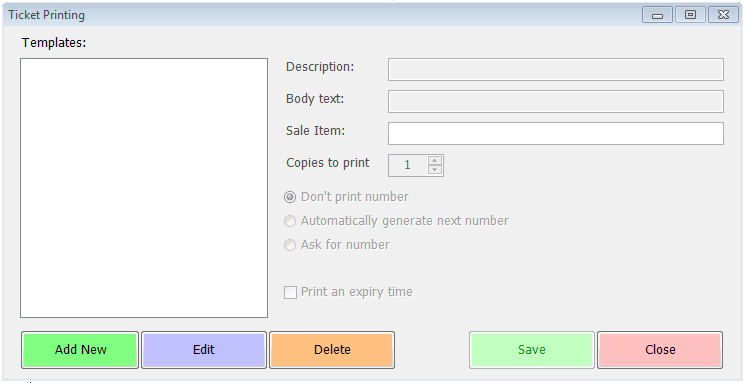Viewport: 746px width, 383px height.
Task: Click the Add New button
Action: [x=80, y=350]
